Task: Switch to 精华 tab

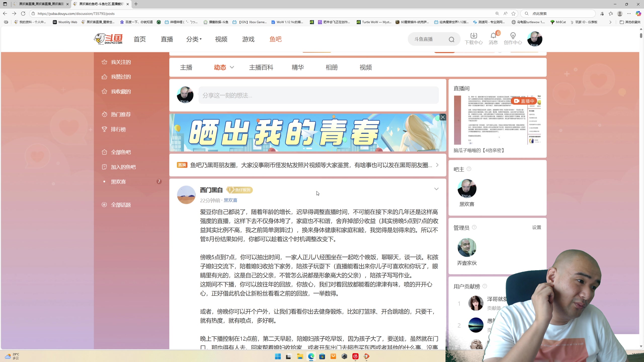Action: click(298, 67)
